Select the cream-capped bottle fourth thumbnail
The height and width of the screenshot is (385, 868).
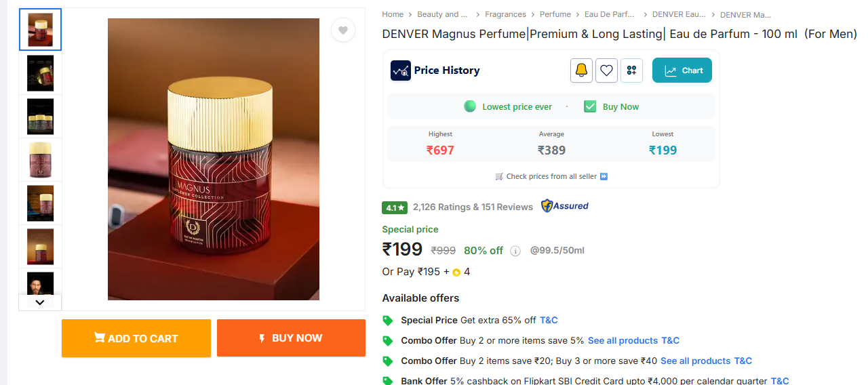[x=40, y=160]
